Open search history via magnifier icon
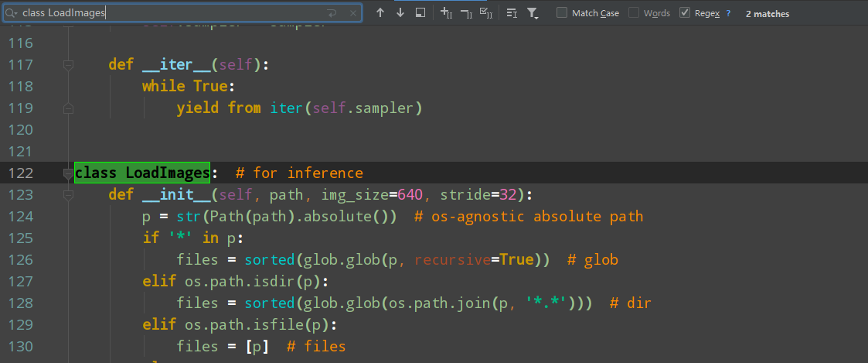This screenshot has height=363, width=868. tap(11, 12)
